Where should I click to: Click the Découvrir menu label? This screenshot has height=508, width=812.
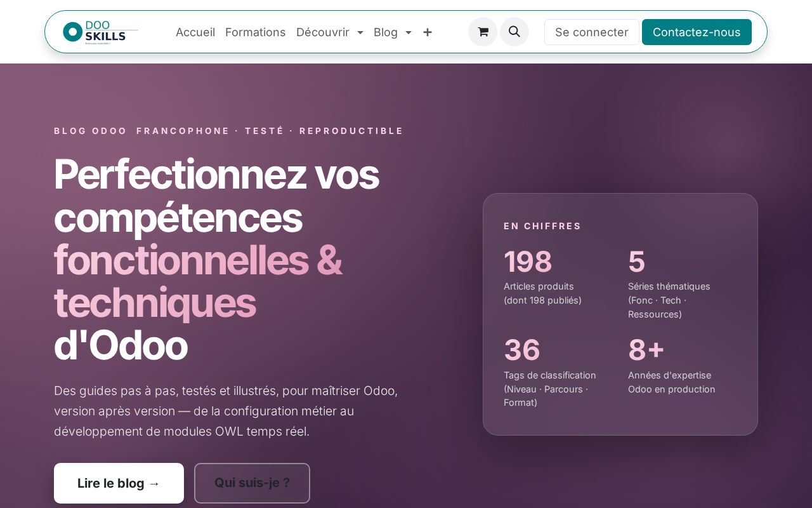pos(323,32)
